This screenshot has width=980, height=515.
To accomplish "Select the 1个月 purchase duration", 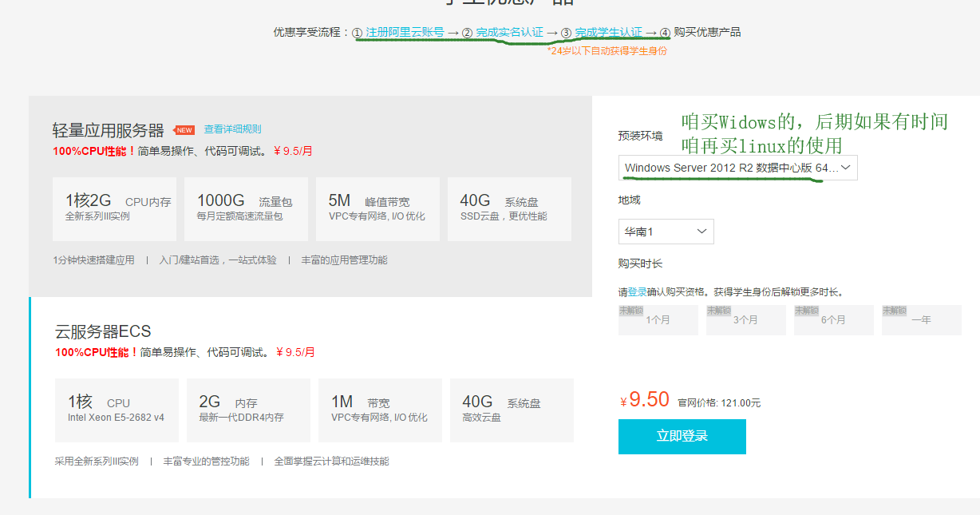I will coord(658,319).
